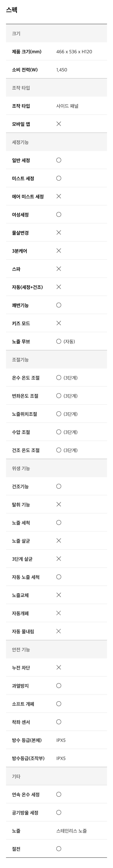The image size is (113, 868).
Task: Click the IPX5 value for 방수 등급(본체)
Action: coord(61,740)
